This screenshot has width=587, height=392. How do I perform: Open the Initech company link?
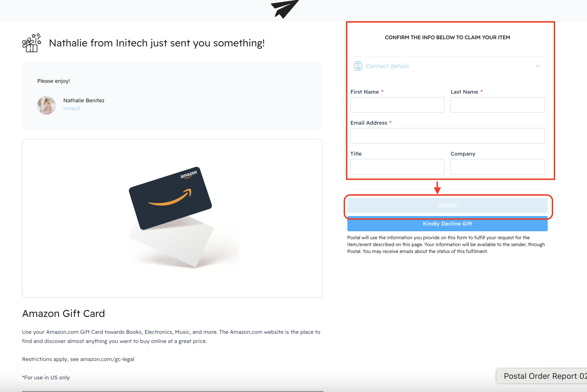click(x=72, y=109)
